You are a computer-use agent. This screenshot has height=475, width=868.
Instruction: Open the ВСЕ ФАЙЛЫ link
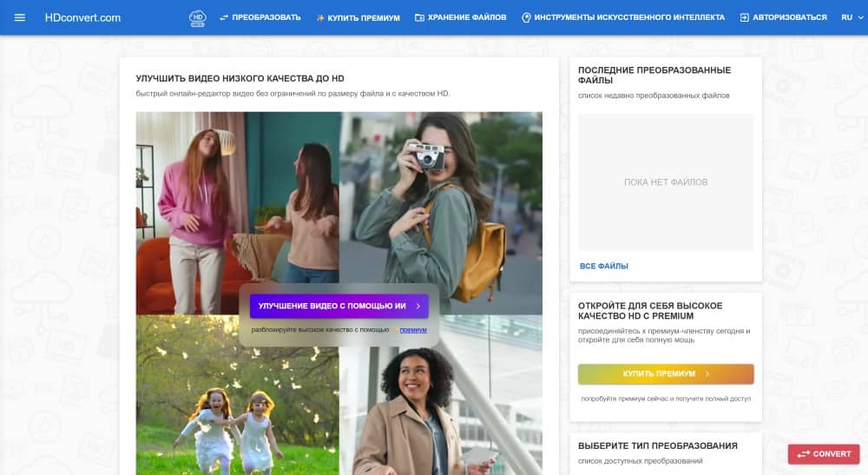(x=604, y=267)
